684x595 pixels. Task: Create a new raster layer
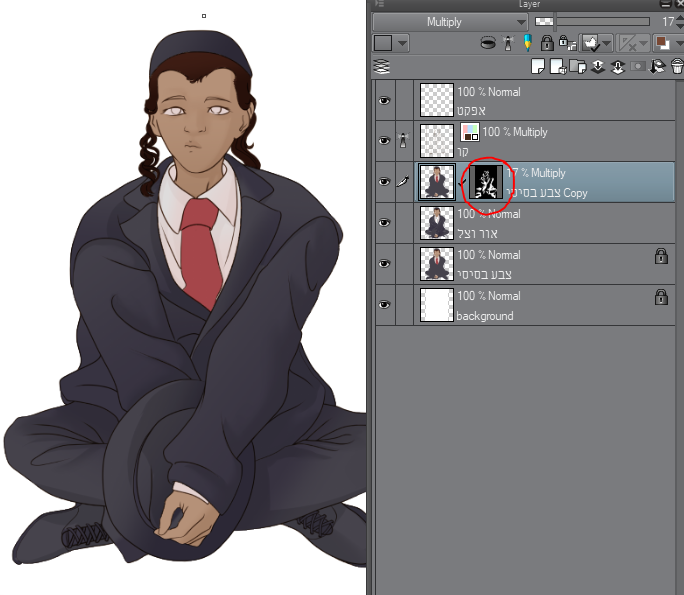538,67
